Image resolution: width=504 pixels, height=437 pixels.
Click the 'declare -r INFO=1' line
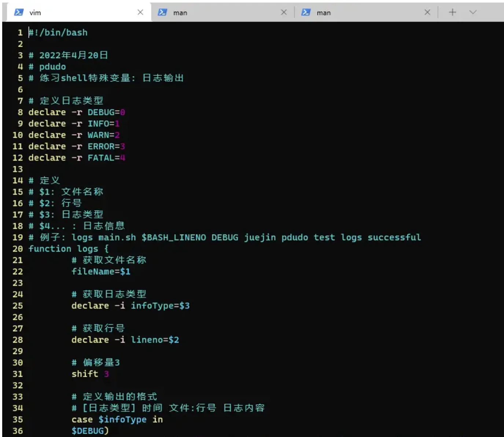point(74,124)
